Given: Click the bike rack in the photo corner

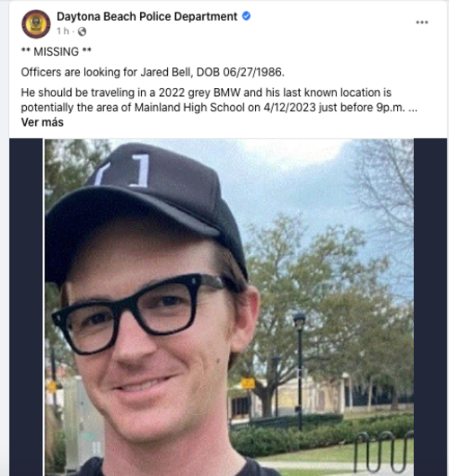Looking at the screenshot, I should click(x=383, y=453).
